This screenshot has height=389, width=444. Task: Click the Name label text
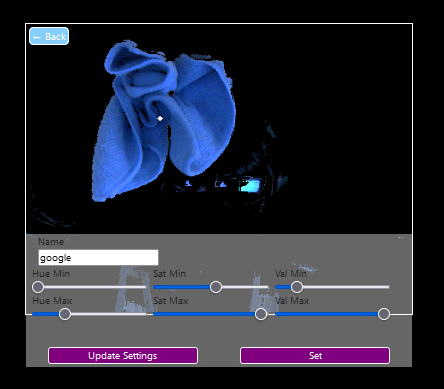tap(51, 242)
